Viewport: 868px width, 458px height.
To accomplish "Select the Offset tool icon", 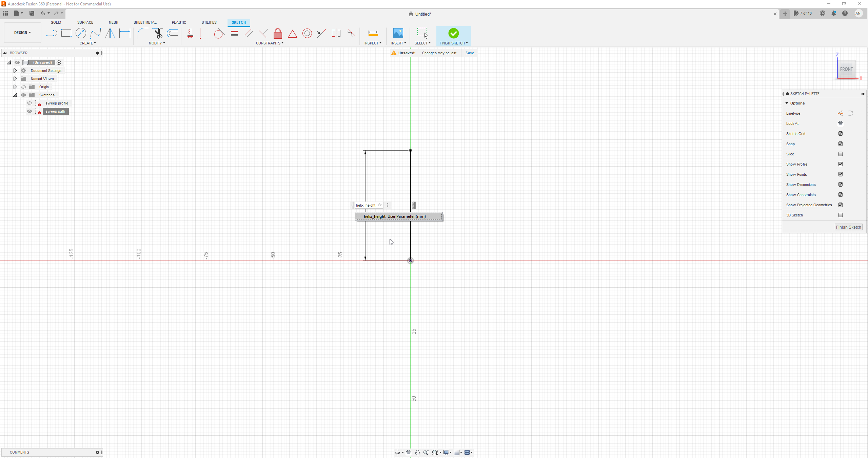I will coord(173,33).
